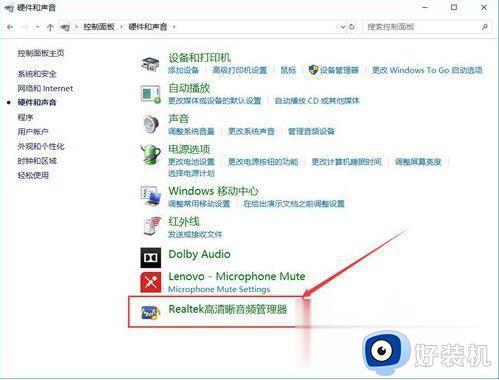Click the Devices and Printers icon
Viewport: 499px width, 380px height.
point(150,64)
